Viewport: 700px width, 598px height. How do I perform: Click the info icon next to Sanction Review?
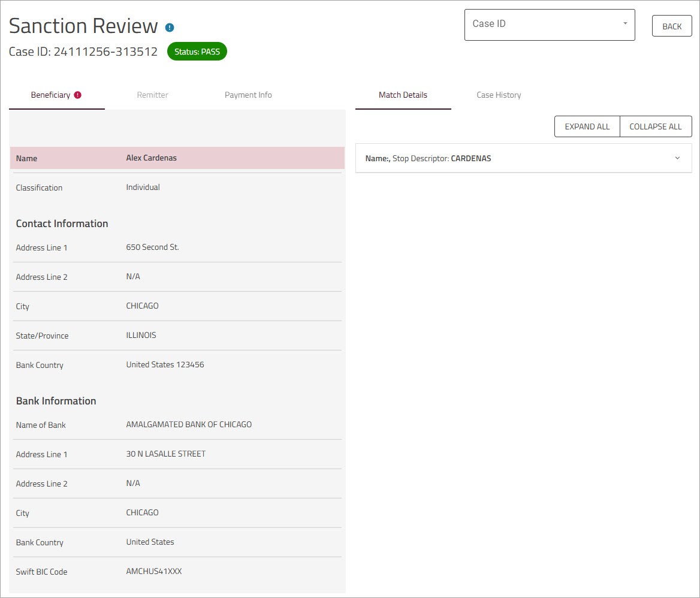(x=169, y=27)
